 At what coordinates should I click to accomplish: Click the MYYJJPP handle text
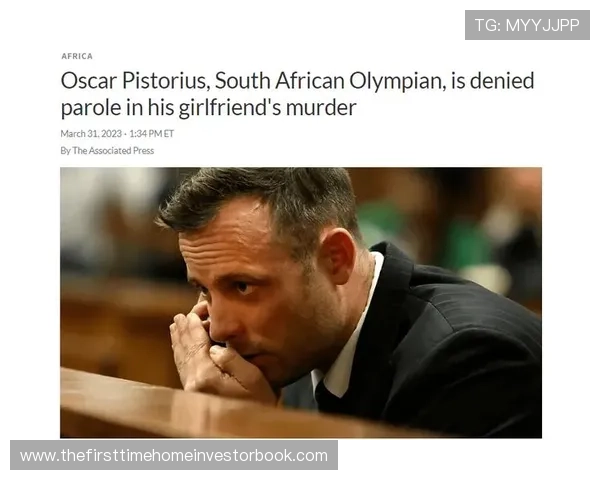click(x=542, y=25)
